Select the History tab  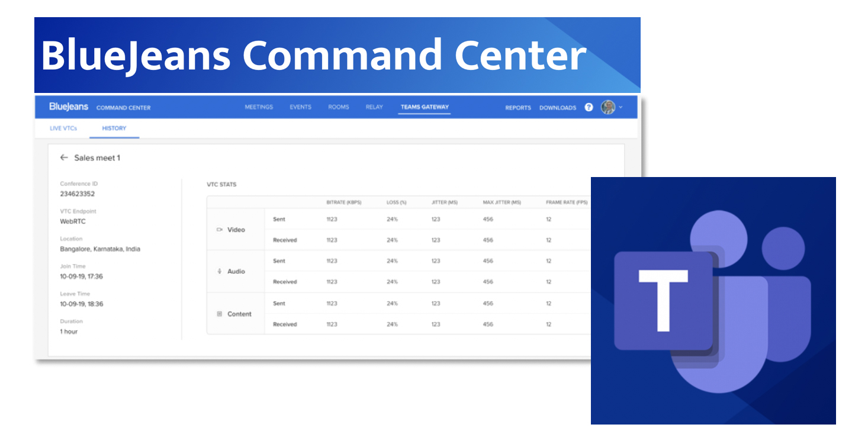click(114, 128)
